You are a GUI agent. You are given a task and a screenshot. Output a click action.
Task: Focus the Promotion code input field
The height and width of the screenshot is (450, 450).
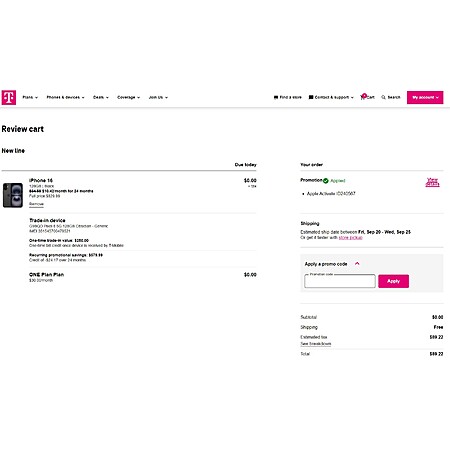click(x=340, y=281)
